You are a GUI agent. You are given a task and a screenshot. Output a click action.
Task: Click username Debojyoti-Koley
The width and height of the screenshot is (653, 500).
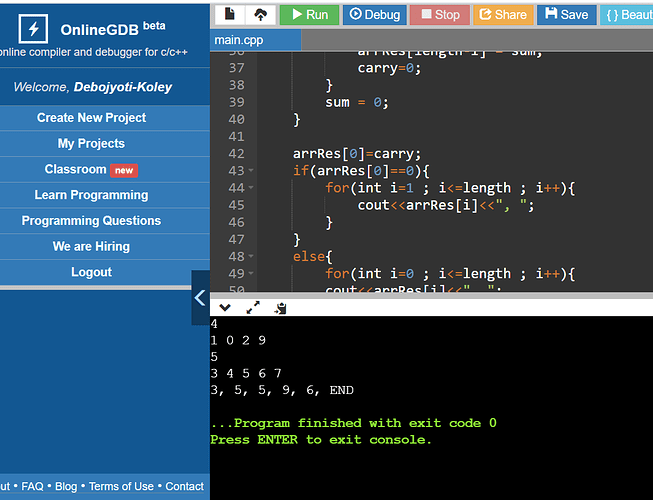pyautogui.click(x=123, y=87)
